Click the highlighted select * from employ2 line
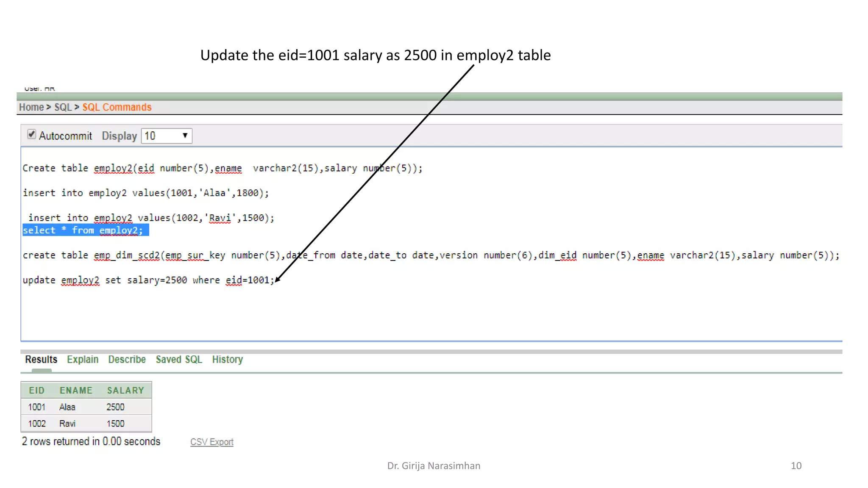This screenshot has height=488, width=868. [86, 230]
